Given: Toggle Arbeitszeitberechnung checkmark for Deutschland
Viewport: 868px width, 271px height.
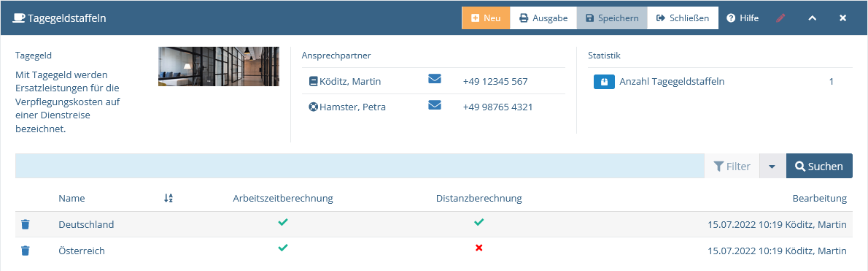Looking at the screenshot, I should point(283,222).
